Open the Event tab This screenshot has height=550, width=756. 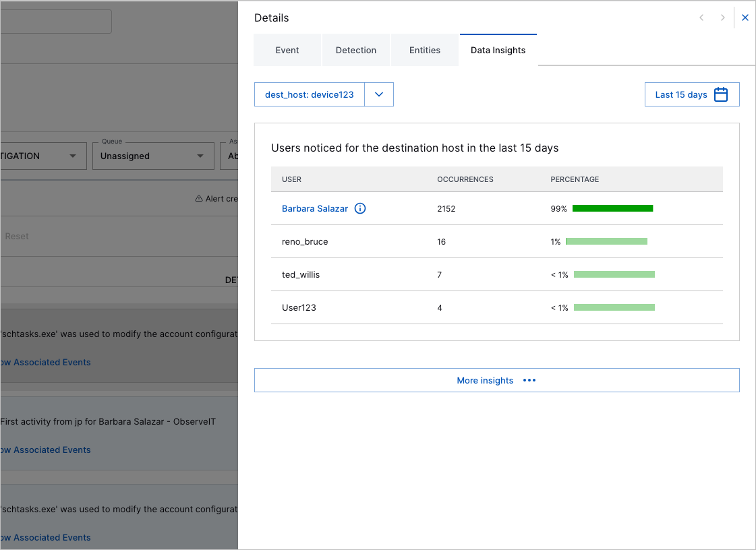287,50
